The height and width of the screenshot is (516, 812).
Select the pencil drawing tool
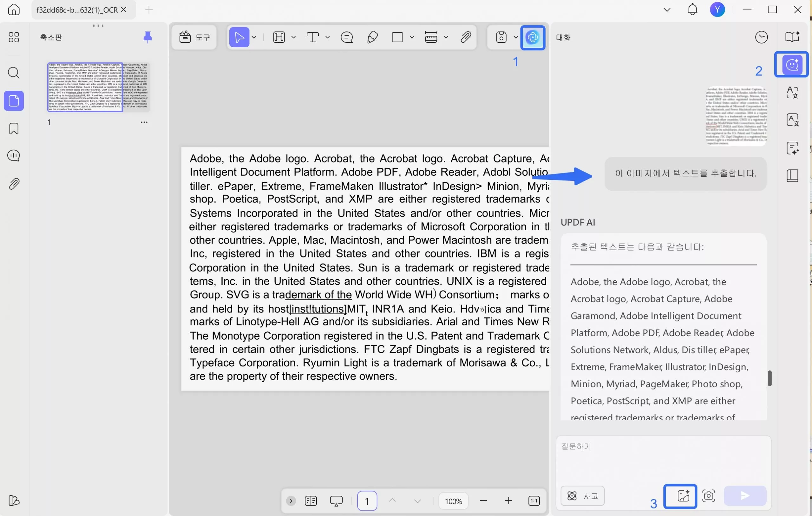(x=372, y=37)
